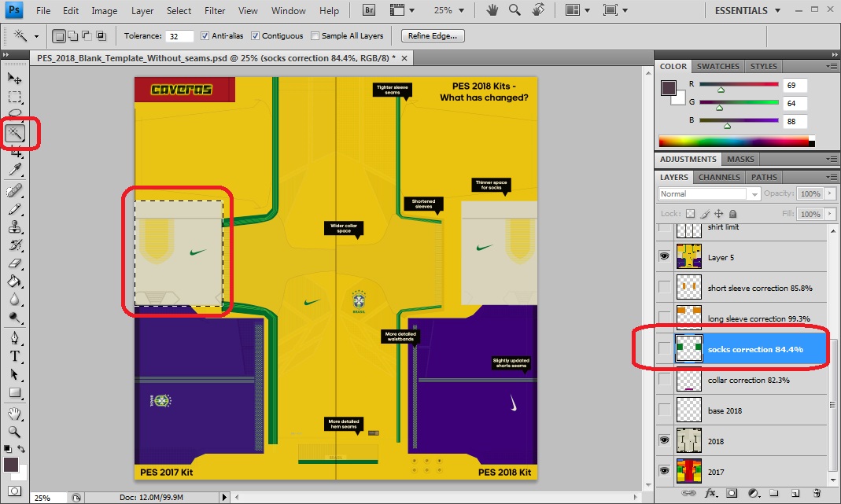The image size is (841, 504).
Task: Create a new layer with page icon
Action: [795, 493]
